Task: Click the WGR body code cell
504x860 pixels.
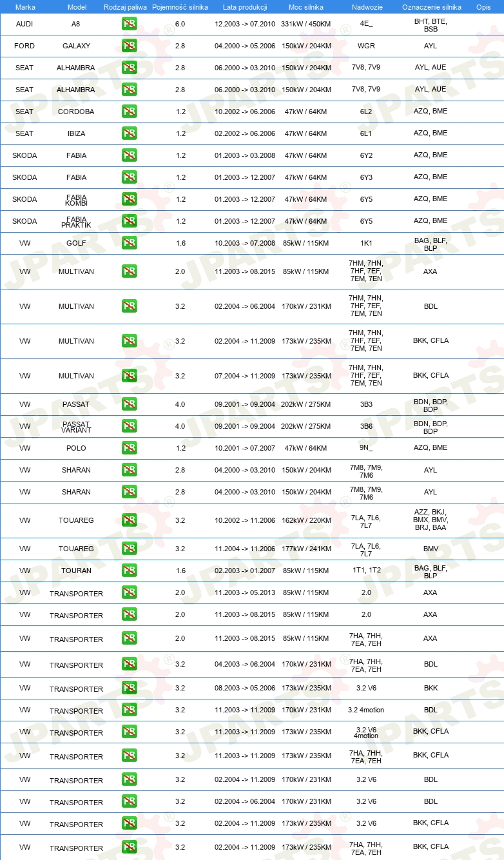Action: [x=366, y=46]
